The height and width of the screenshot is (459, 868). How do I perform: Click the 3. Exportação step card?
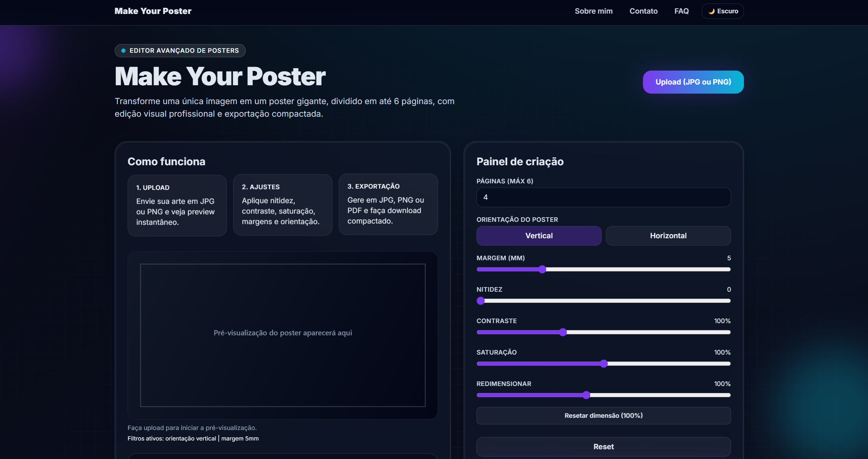pos(388,204)
